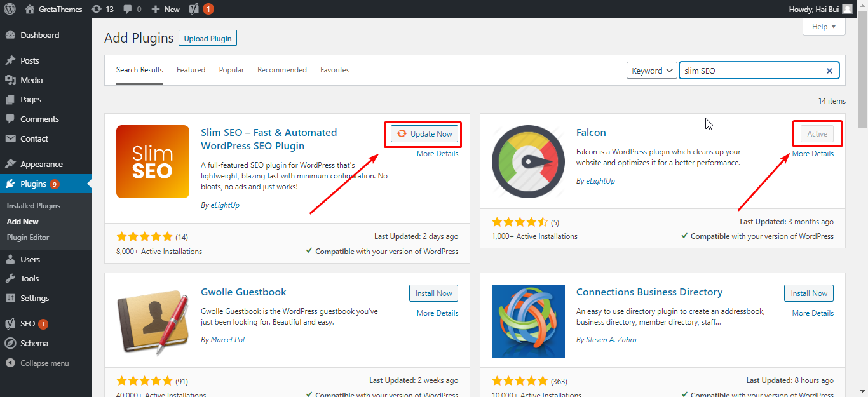This screenshot has width=868, height=397.
Task: Switch to Search Results tab
Action: (x=140, y=70)
